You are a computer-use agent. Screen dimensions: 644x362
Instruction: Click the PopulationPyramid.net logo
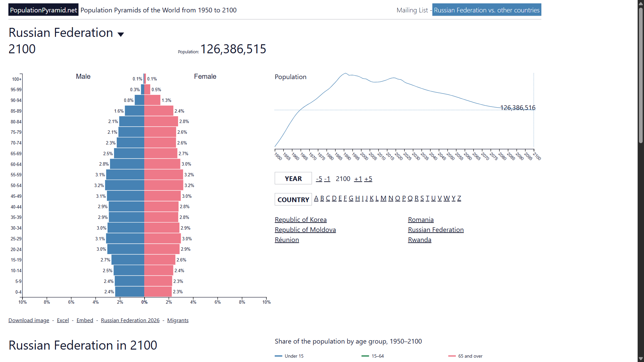(x=43, y=10)
